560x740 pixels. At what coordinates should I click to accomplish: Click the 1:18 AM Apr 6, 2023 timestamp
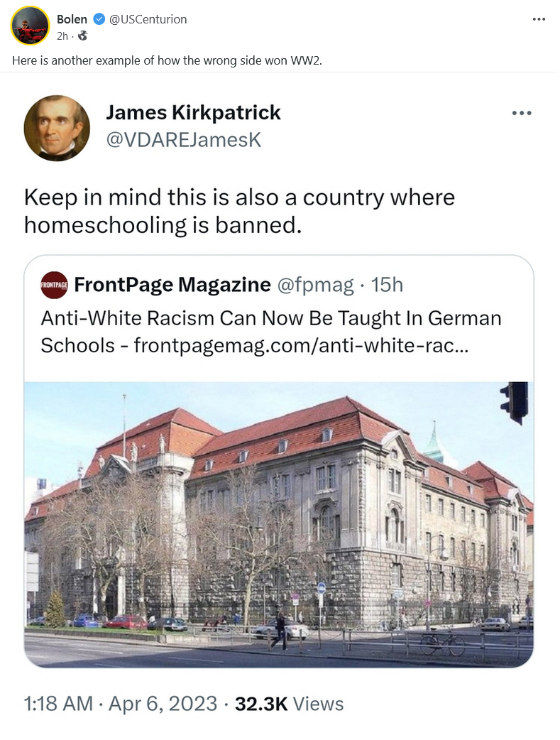click(120, 704)
